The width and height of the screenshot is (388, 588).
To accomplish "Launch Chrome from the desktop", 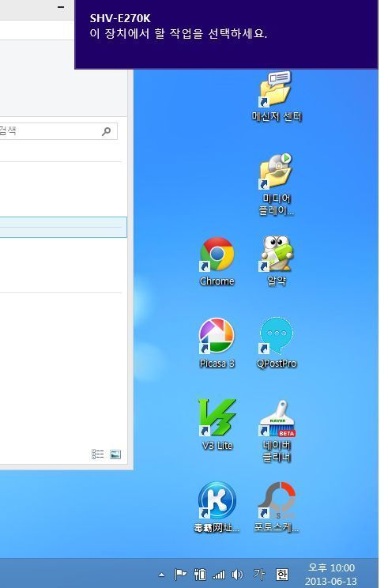I will (217, 262).
